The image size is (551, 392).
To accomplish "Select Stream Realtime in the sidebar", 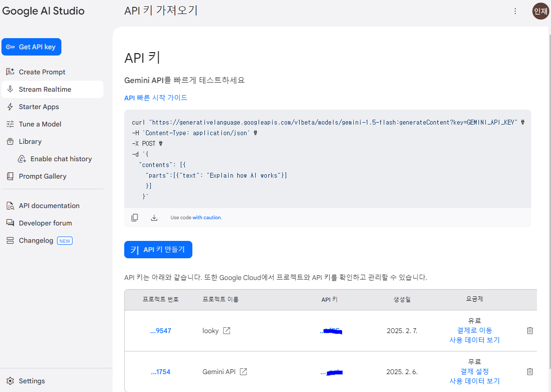I will (x=52, y=89).
